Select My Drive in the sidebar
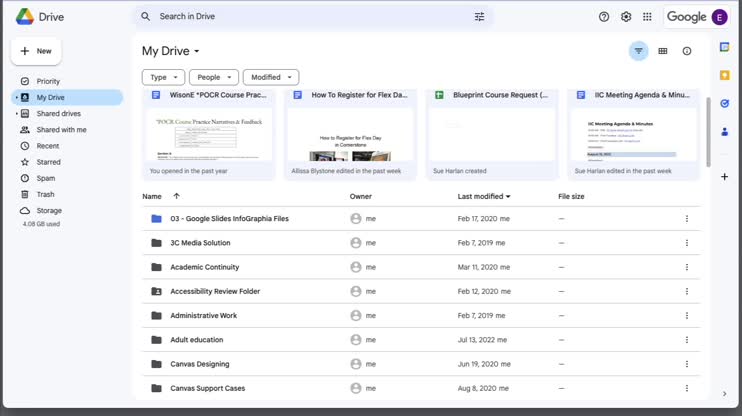This screenshot has height=416, width=742. pyautogui.click(x=67, y=97)
